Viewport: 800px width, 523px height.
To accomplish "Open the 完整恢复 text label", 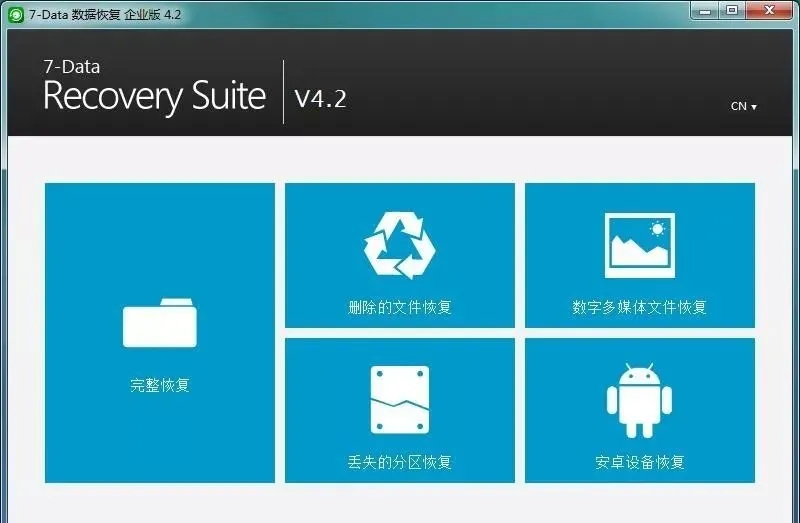I will point(160,385).
